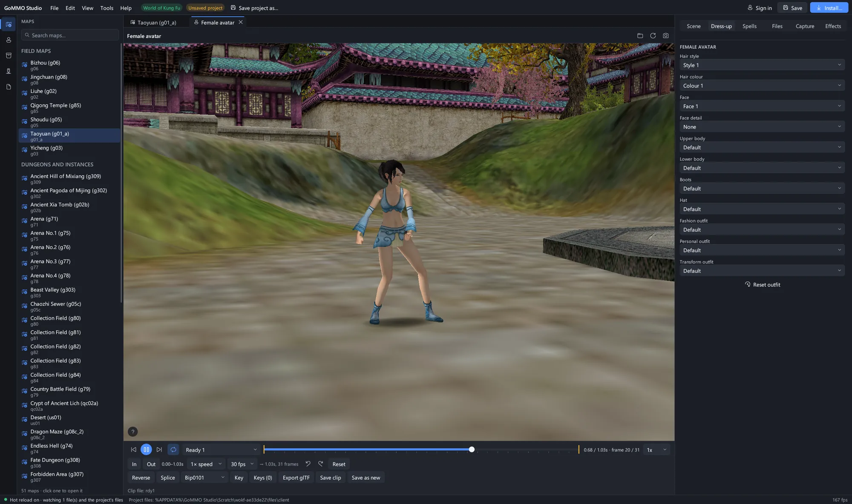This screenshot has height=504, width=852.
Task: Expand the Fashion outfit dropdown
Action: tap(762, 229)
